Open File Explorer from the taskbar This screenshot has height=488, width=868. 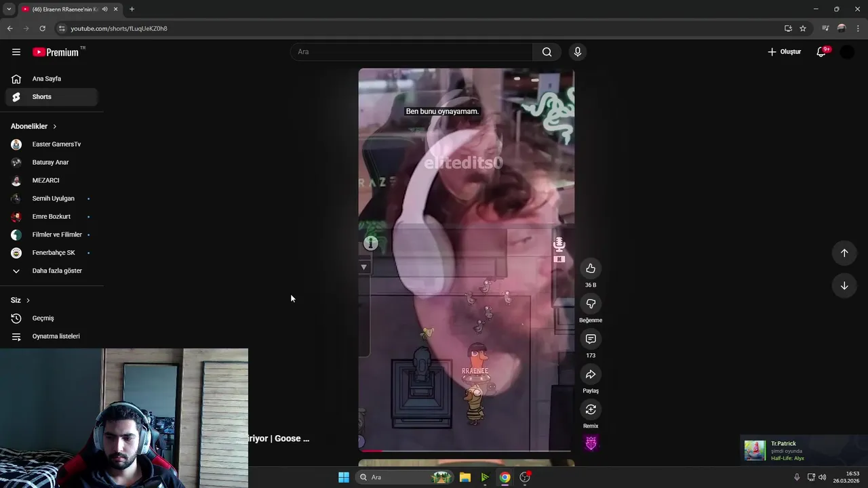[x=465, y=477]
